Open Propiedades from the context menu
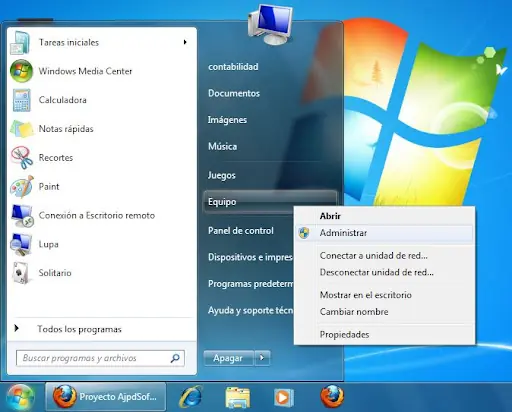 click(384, 334)
